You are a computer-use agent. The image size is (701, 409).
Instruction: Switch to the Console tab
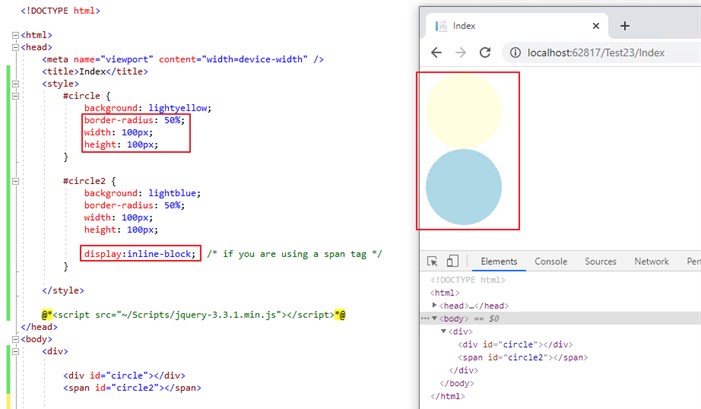pos(551,261)
